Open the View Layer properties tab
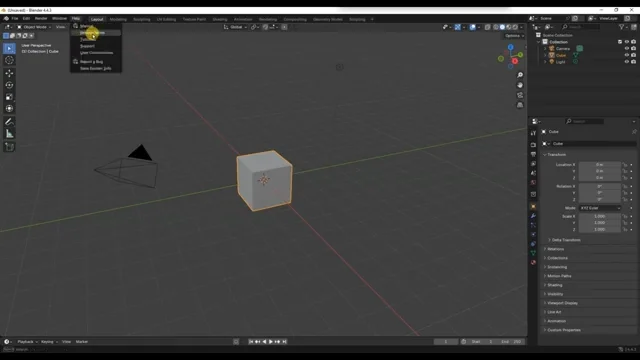Image resolution: width=640 pixels, height=360 pixels. click(x=533, y=164)
